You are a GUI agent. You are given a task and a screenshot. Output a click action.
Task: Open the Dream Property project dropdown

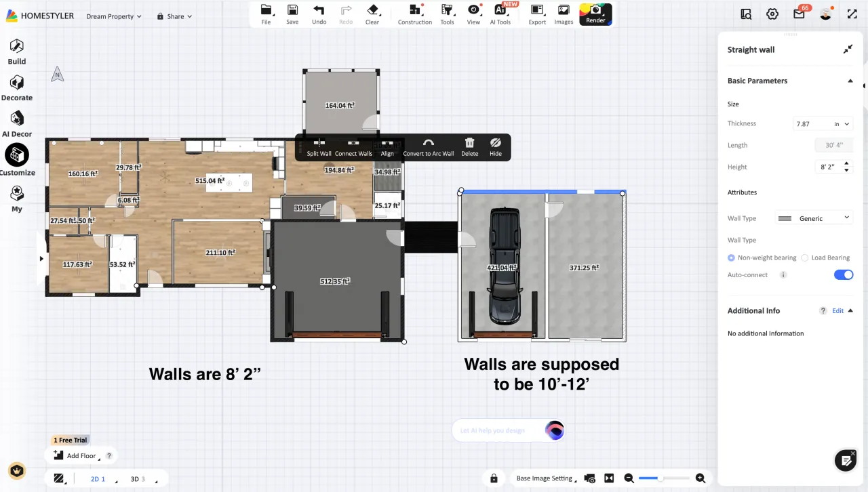click(x=114, y=16)
